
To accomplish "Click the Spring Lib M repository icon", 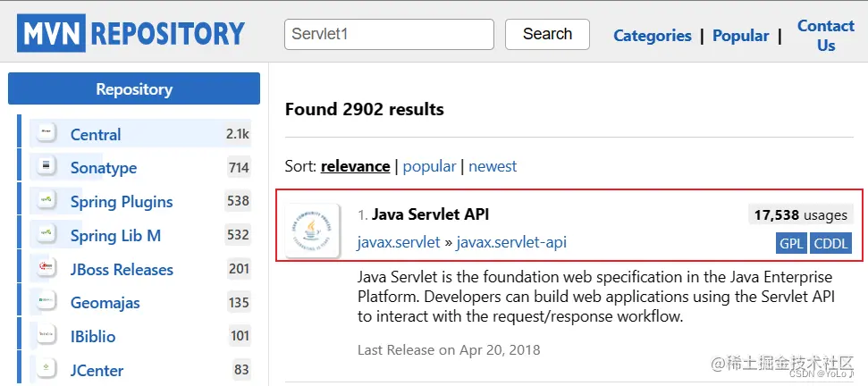I will tap(46, 235).
